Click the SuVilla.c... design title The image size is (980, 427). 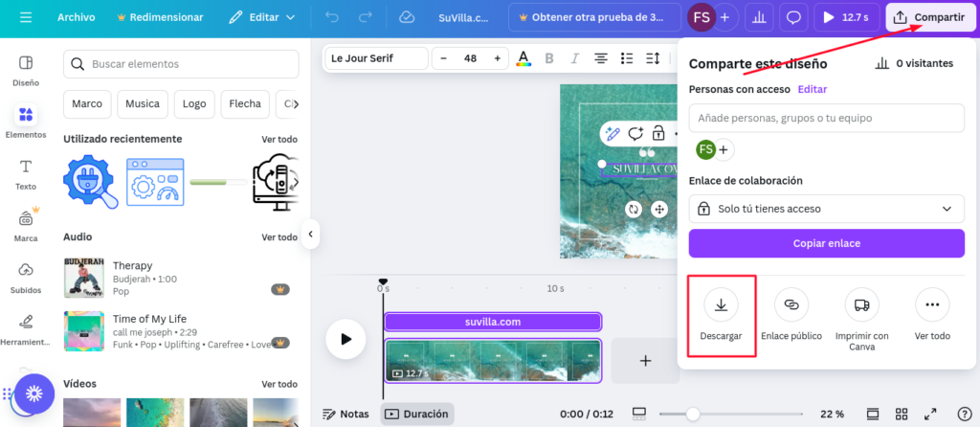click(463, 17)
